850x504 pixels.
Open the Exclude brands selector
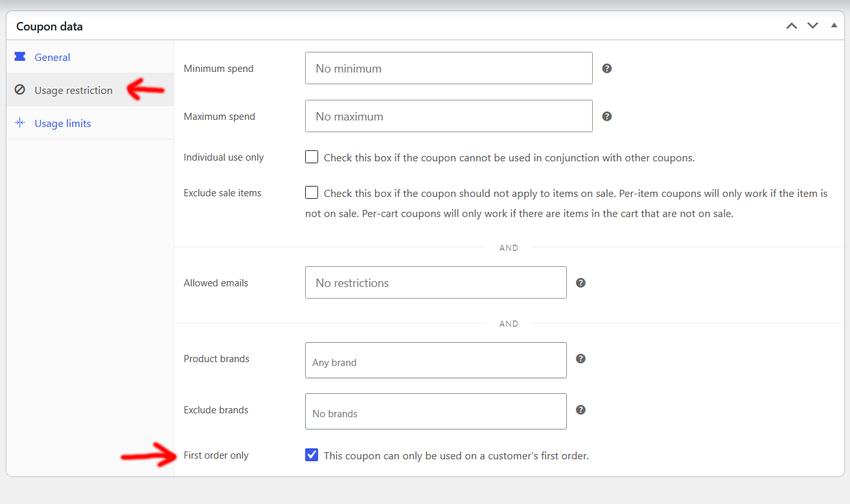(435, 411)
